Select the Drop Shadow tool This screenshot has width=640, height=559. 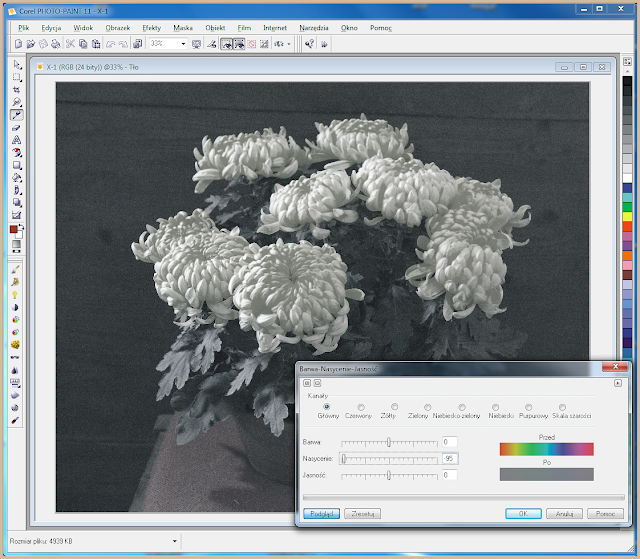tap(17, 203)
